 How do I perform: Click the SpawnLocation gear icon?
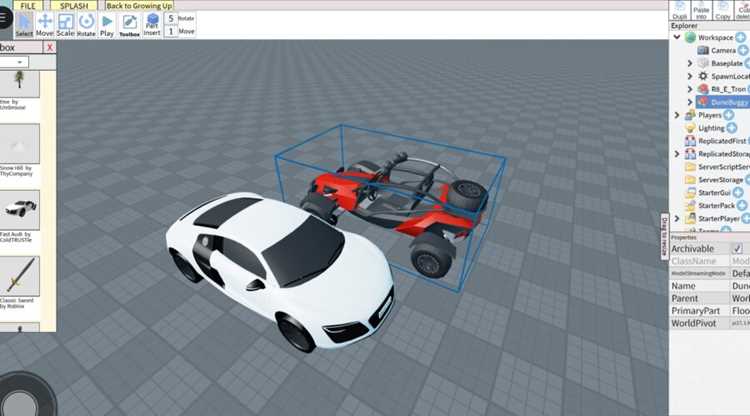[x=703, y=76]
